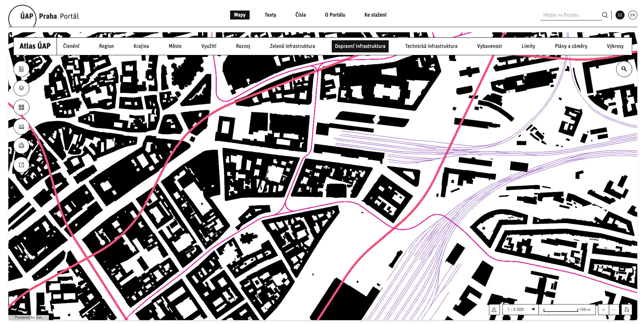
Task: Click the ÚAP Praha Portál logo
Action: tap(44, 16)
